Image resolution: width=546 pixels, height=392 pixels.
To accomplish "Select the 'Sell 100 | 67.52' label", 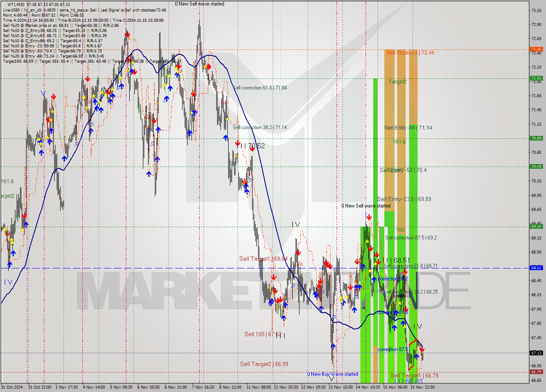I will pyautogui.click(x=263, y=334).
